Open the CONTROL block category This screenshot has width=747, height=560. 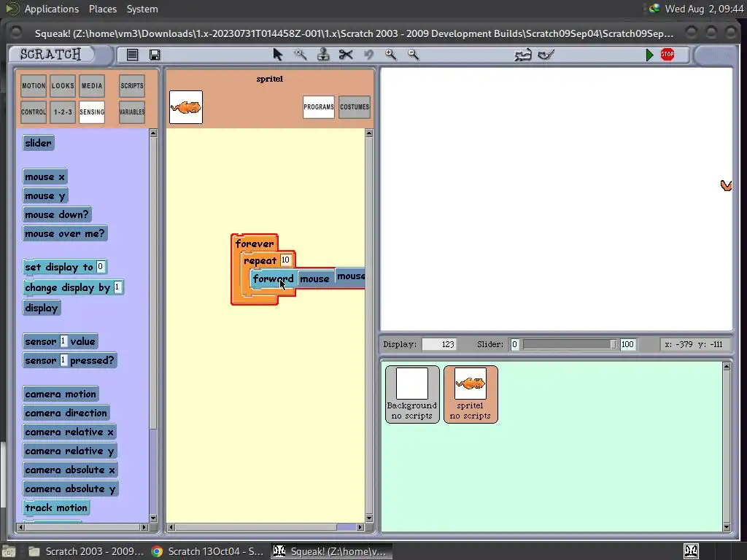pyautogui.click(x=34, y=112)
